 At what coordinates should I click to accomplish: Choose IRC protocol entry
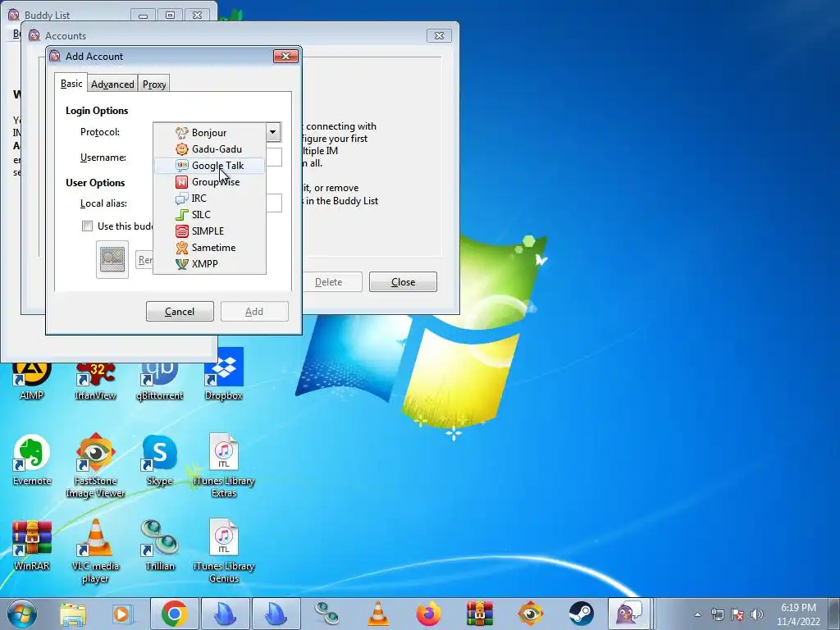click(x=209, y=199)
